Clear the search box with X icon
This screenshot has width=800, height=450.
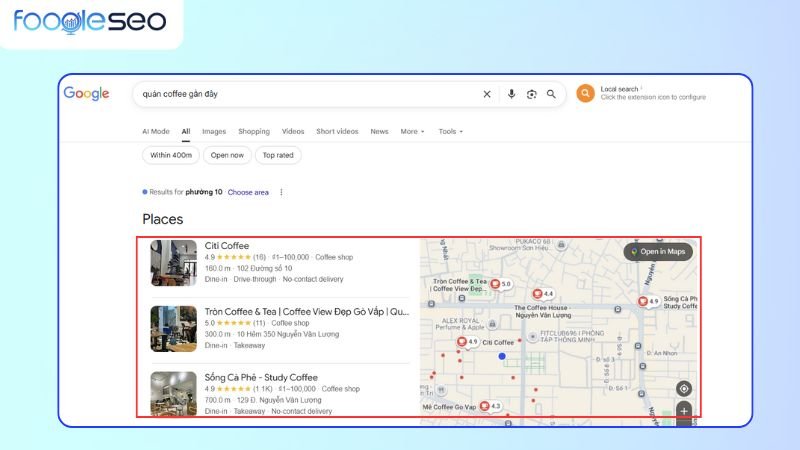point(487,94)
